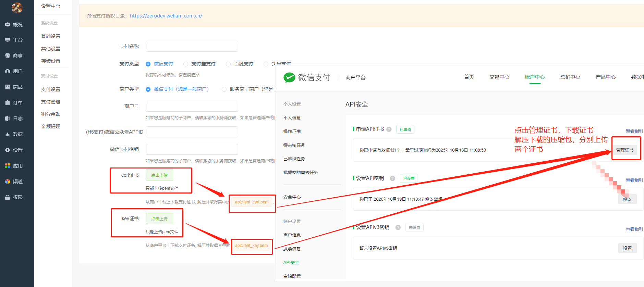The image size is (644, 287).
Task: Click the apiclient_cert.pem file tag
Action: click(252, 202)
